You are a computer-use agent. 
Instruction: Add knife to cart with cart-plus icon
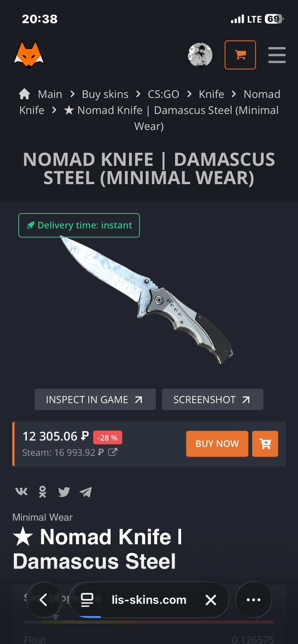265,444
